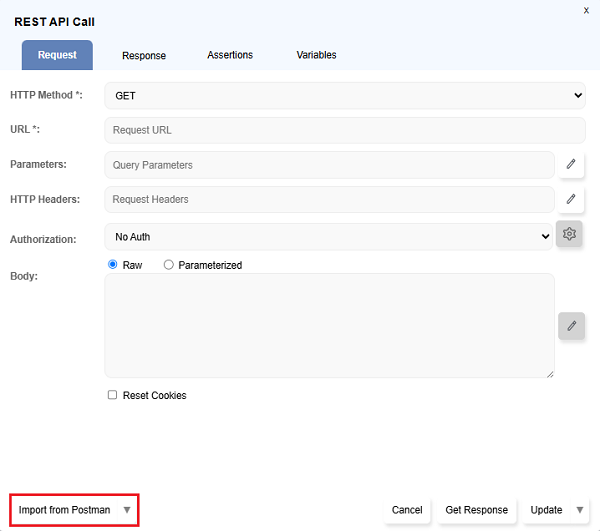Select the Parameterized body option

tap(168, 265)
